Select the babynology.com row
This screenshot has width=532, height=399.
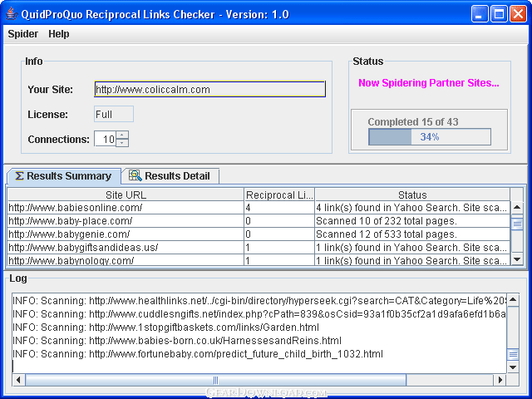[x=259, y=260]
